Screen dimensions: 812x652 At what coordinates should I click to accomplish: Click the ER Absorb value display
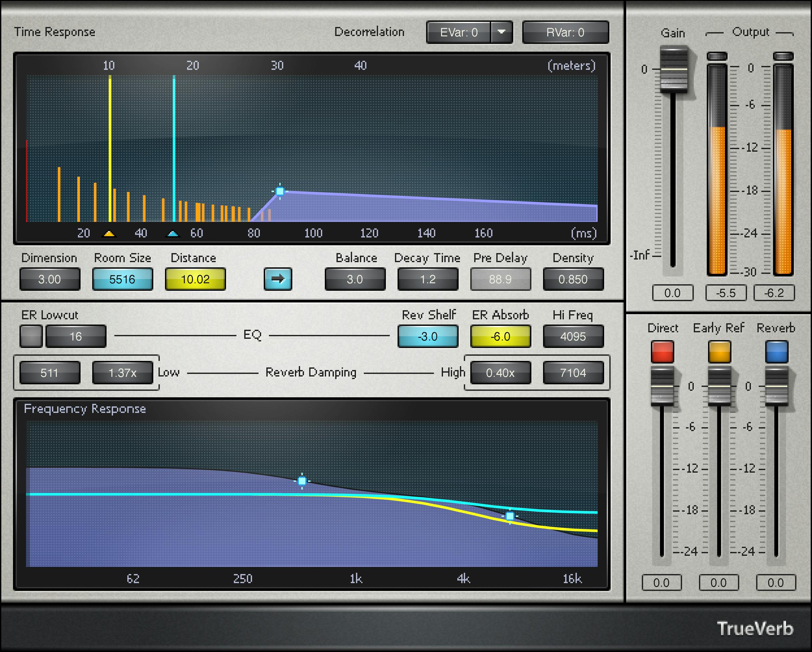tap(501, 336)
